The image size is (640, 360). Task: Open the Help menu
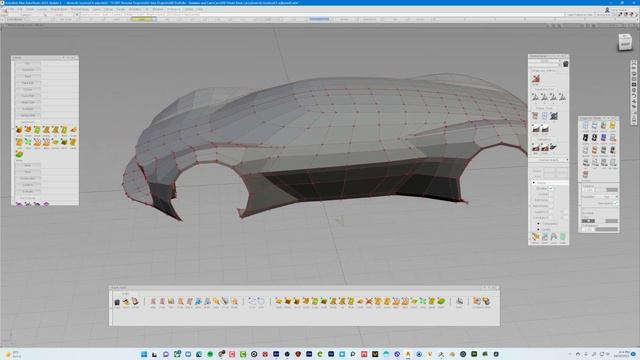[x=200, y=9]
